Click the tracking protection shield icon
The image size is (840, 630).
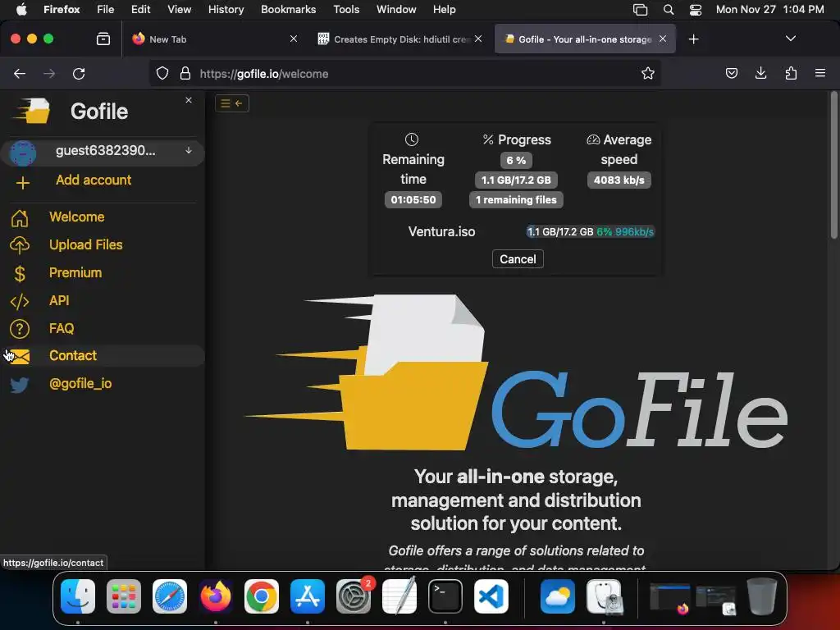click(162, 73)
